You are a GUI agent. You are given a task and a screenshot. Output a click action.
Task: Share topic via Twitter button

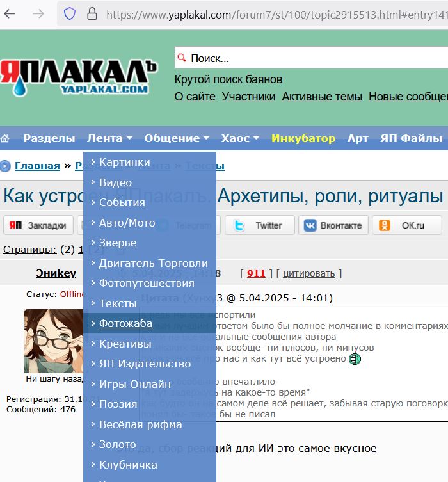(x=260, y=225)
